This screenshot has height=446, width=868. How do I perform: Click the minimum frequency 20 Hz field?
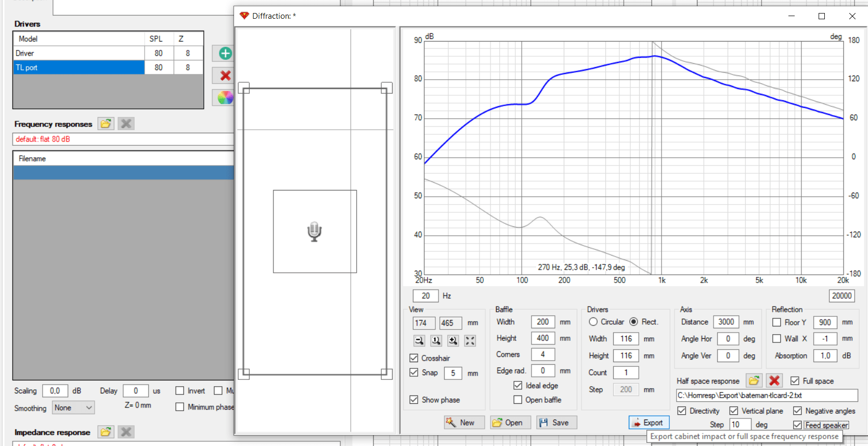pos(426,296)
